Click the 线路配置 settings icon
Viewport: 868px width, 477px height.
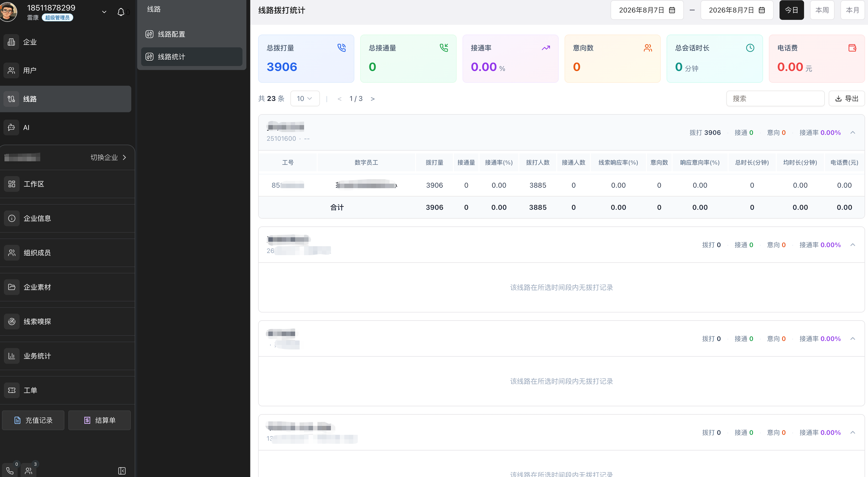[x=150, y=34]
